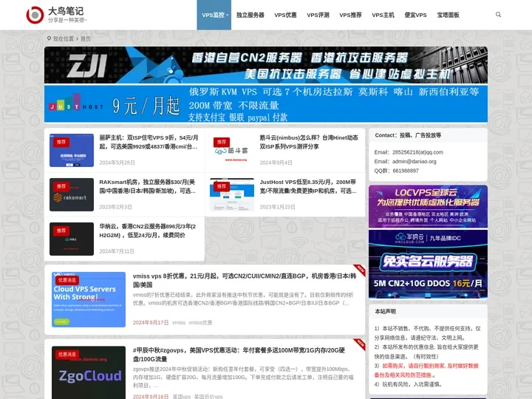
Task: Go to 宝塔面板 menu item
Action: click(x=449, y=15)
